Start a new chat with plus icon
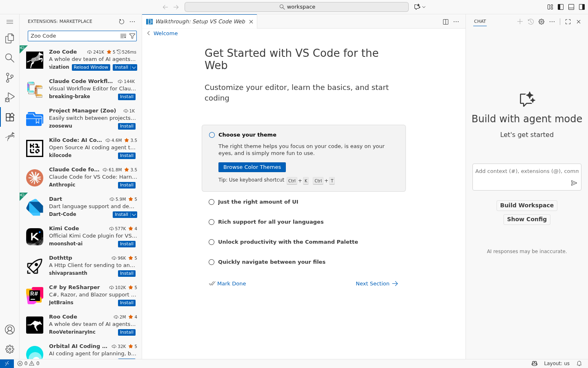 (520, 22)
